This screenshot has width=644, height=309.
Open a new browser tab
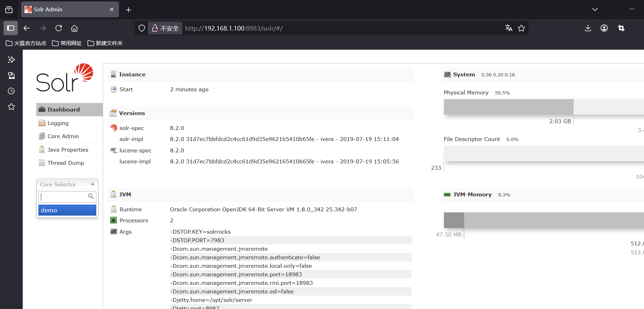tap(129, 10)
